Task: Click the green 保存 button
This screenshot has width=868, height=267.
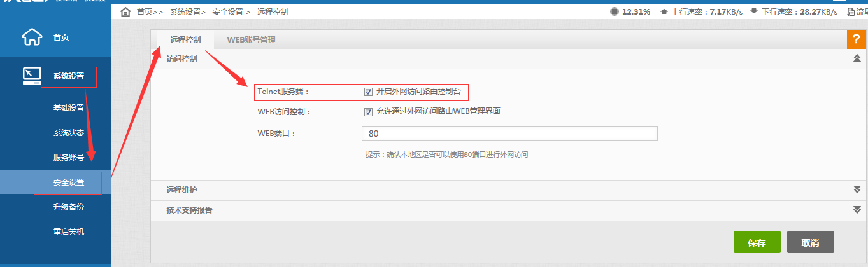Action: pos(757,243)
